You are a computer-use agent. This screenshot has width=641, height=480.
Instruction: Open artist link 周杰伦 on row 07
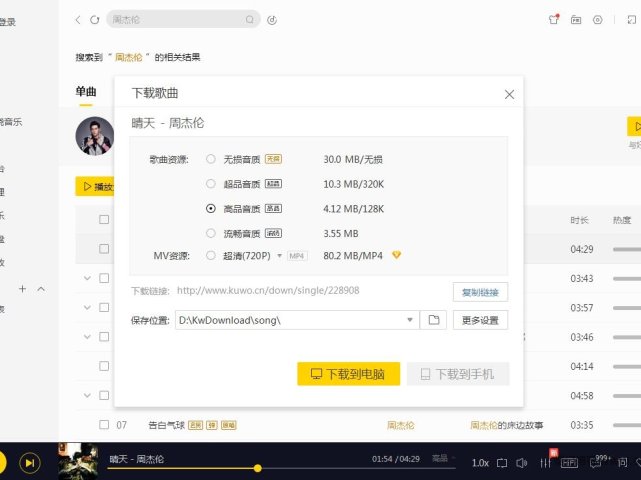click(401, 425)
